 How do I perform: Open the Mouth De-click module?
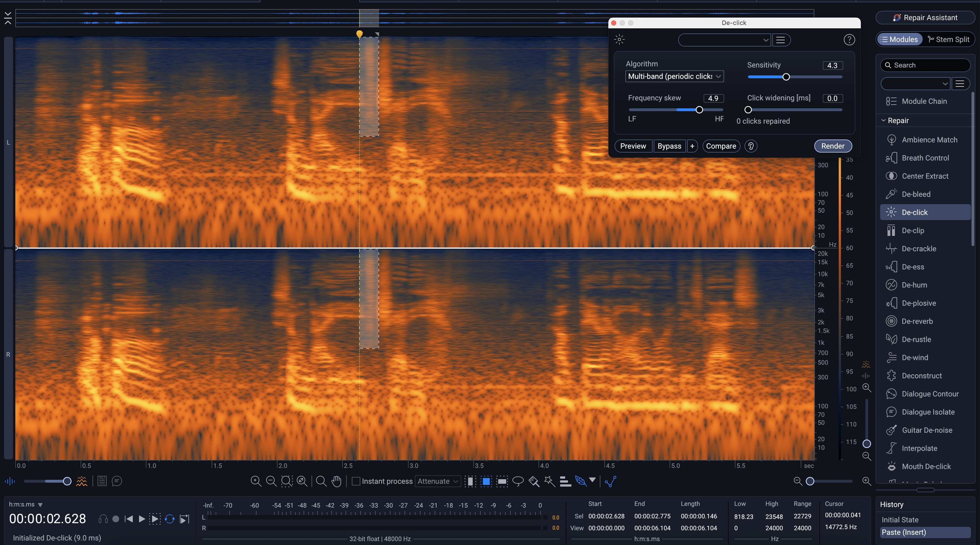(925, 466)
